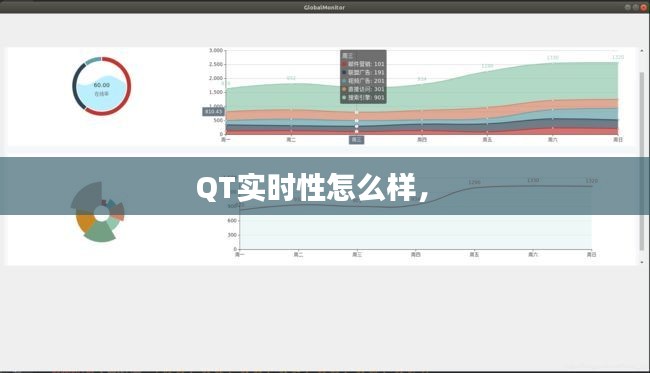The height and width of the screenshot is (373, 650).
Task: Click the 直接访问: 301 tooltip row
Action: pyautogui.click(x=363, y=89)
